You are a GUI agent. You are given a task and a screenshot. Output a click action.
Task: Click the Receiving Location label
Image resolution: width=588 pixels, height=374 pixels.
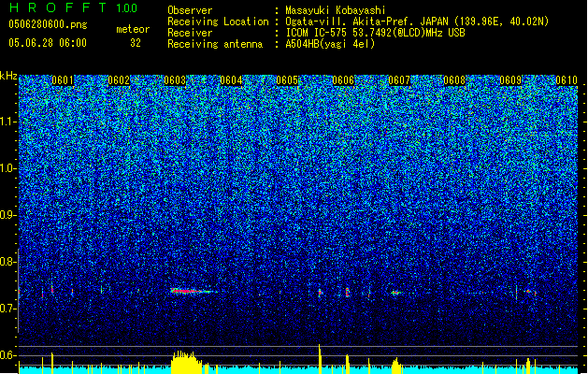(218, 22)
